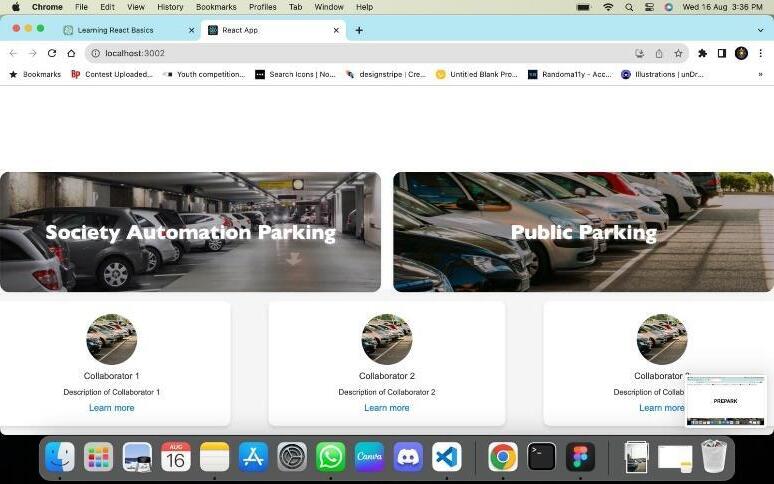Viewport: 774px width, 484px height.
Task: Go to Chrome home page icon
Action: click(x=71, y=53)
